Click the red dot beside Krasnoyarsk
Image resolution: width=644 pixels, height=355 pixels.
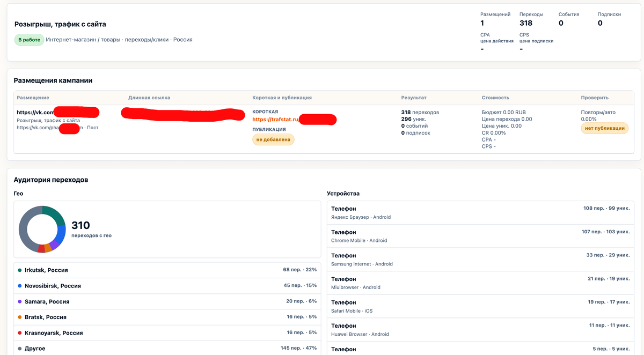(20, 333)
